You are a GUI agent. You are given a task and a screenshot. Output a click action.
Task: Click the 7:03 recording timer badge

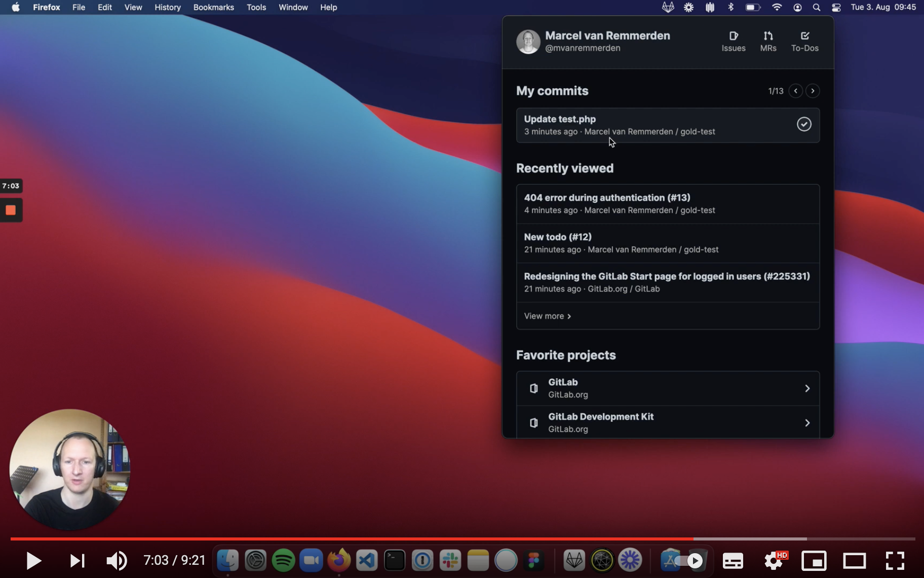tap(11, 186)
